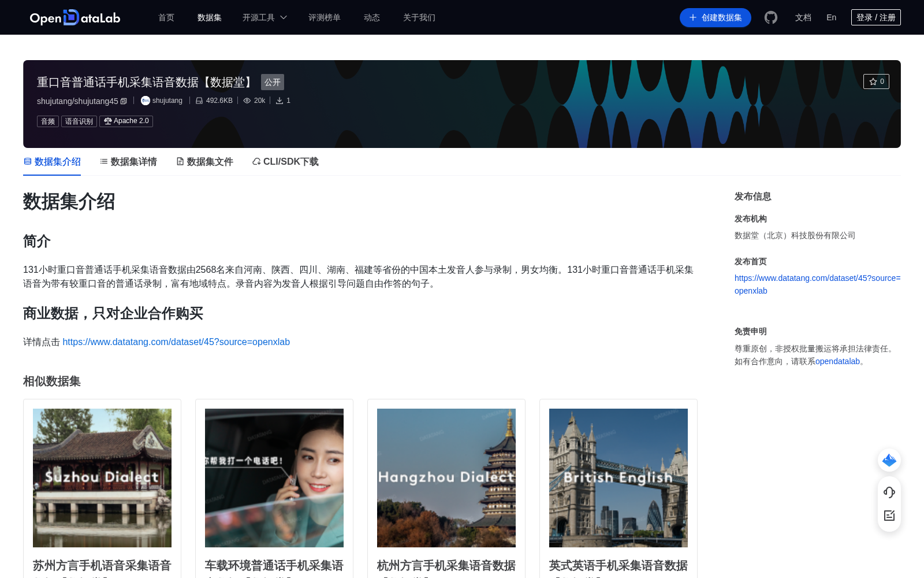Open 数据集 in navigation

210,17
